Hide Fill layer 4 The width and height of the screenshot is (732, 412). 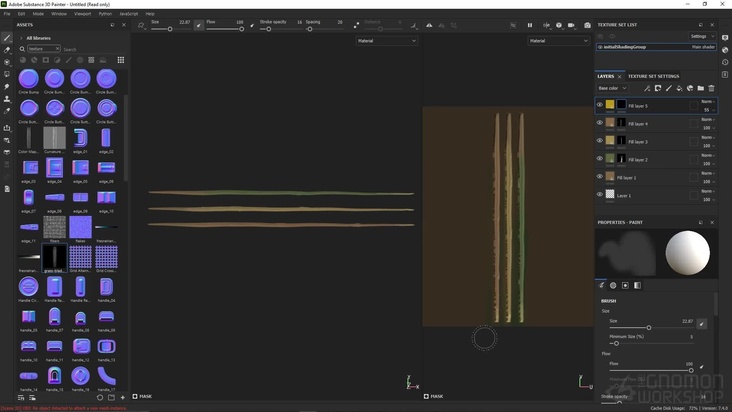pos(600,123)
